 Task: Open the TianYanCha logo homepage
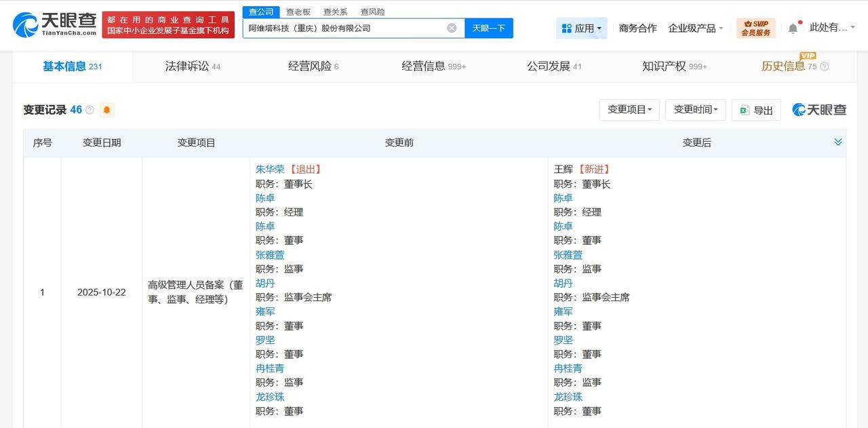pos(54,25)
